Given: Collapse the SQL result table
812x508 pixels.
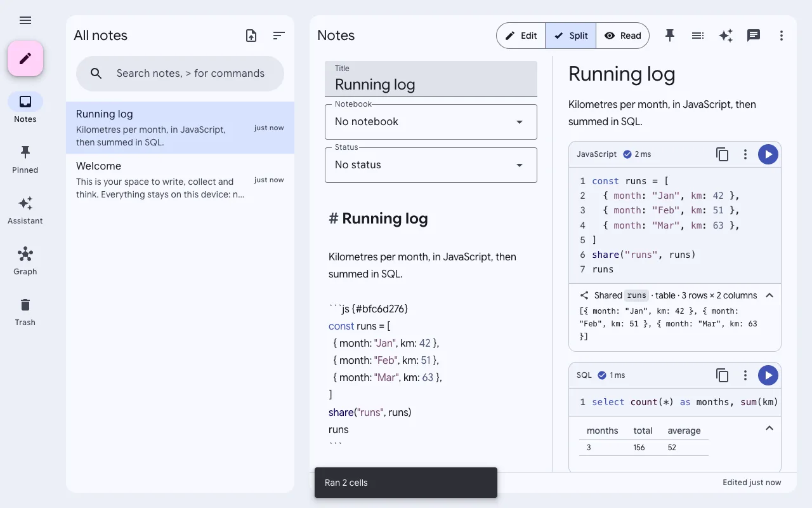Looking at the screenshot, I should tap(769, 429).
